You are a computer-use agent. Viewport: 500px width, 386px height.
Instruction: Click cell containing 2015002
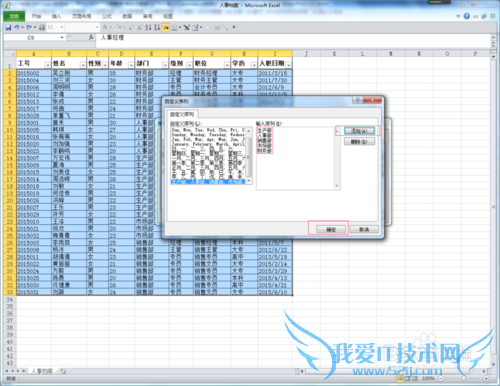click(x=34, y=73)
